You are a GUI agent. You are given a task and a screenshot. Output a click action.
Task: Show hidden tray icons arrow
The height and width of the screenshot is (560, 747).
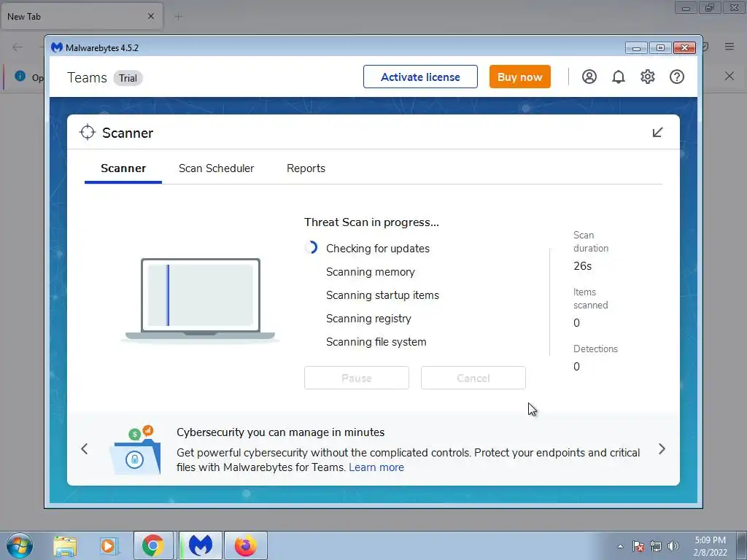pos(620,546)
